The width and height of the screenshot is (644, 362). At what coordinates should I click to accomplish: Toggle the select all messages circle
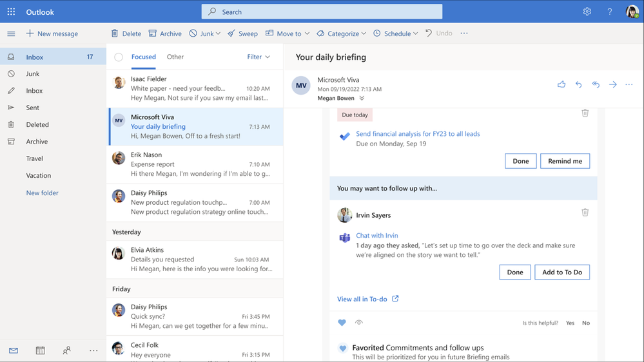(x=119, y=57)
